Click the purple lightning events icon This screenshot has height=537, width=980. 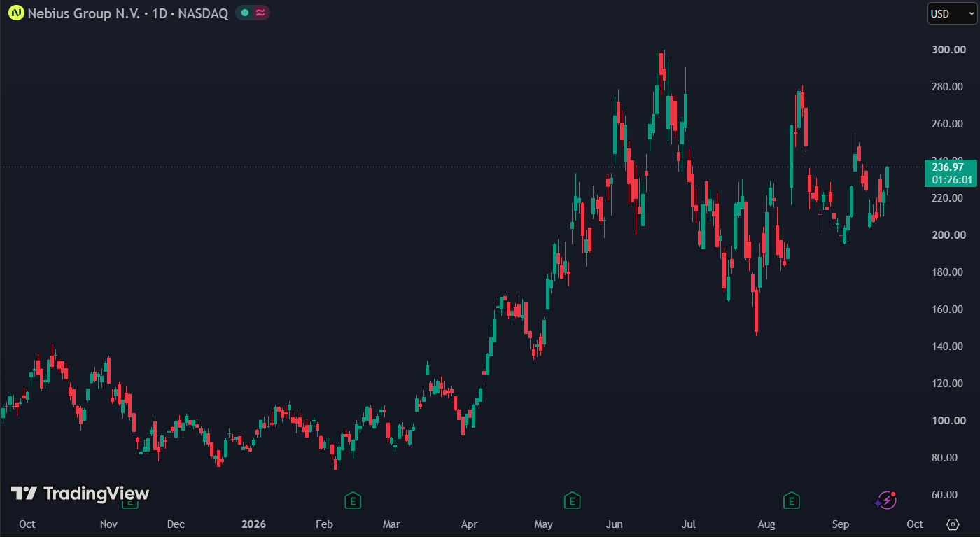point(885,500)
